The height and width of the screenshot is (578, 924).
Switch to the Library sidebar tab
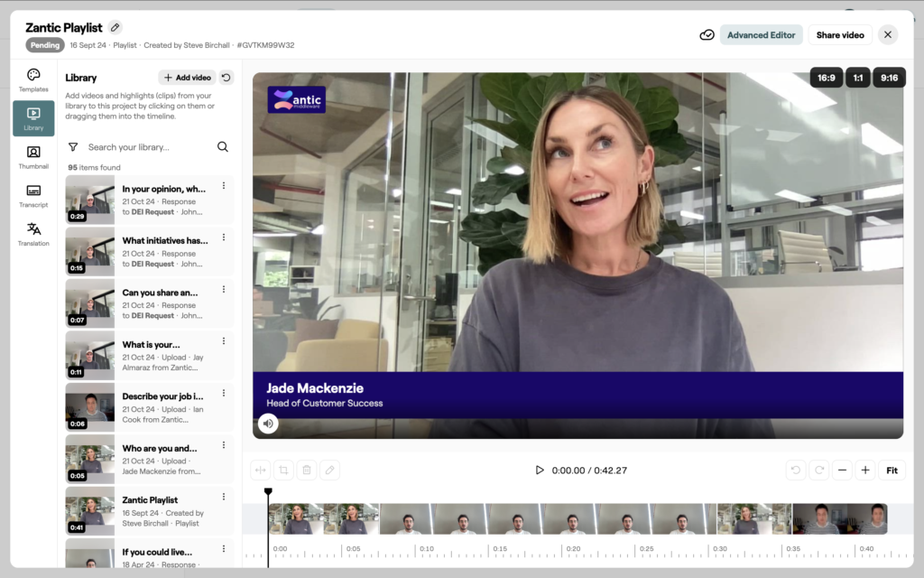tap(33, 118)
